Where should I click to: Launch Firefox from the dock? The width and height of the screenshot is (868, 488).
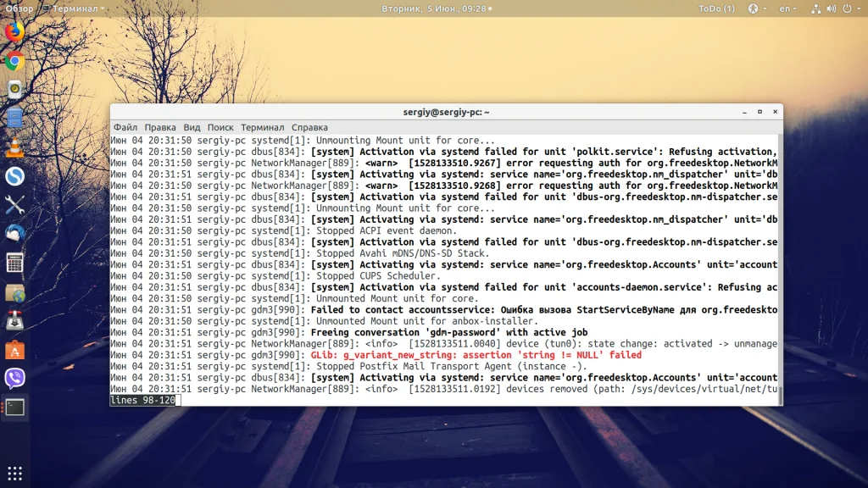(x=15, y=31)
